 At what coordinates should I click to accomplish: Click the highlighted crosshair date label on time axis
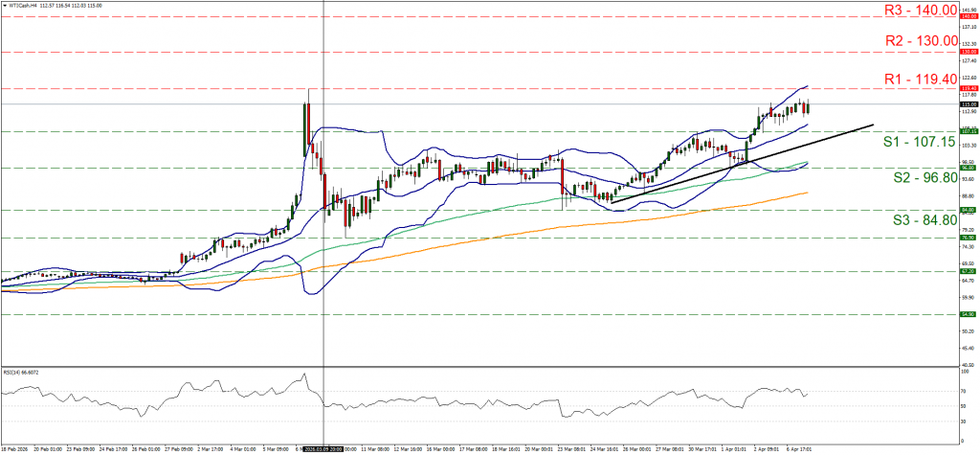(x=323, y=447)
